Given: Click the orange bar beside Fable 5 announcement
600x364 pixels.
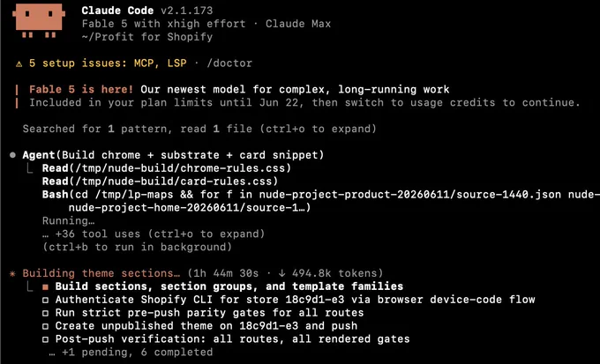Looking at the screenshot, I should tap(17, 96).
